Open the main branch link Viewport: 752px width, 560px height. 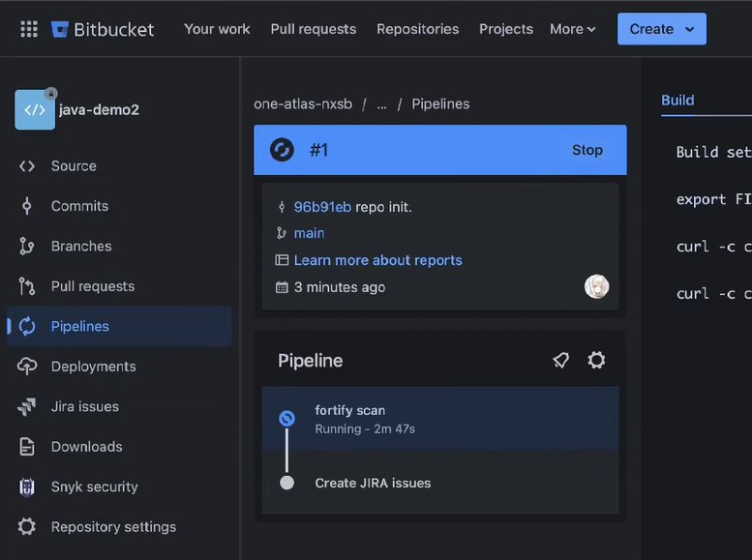pyautogui.click(x=309, y=233)
